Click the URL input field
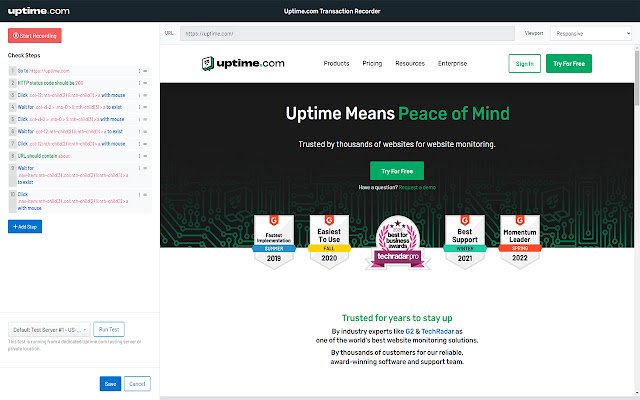The height and width of the screenshot is (400, 640). [347, 33]
